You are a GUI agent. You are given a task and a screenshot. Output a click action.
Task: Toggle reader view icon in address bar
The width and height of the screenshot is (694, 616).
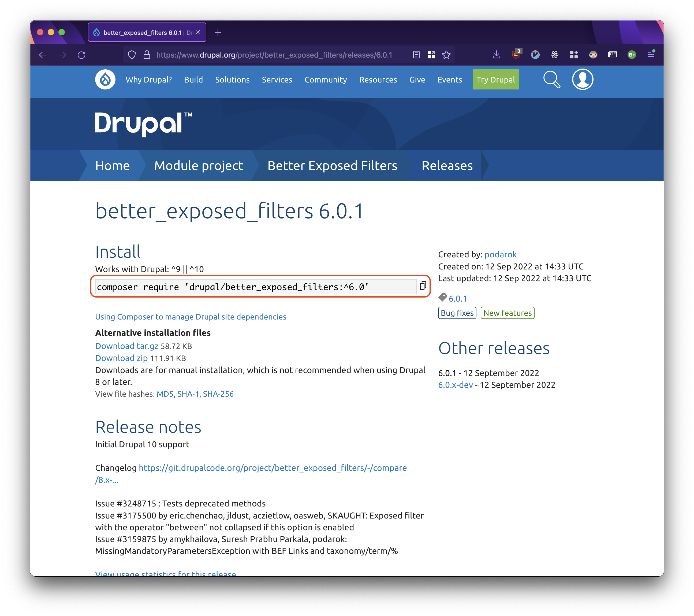coord(416,55)
